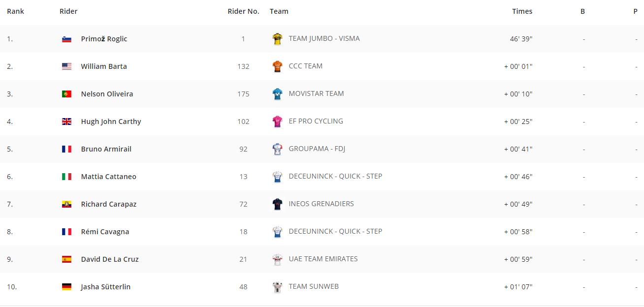Open rider Primož Roglic's profile
Viewport: 644px width, 307px height.
point(104,39)
